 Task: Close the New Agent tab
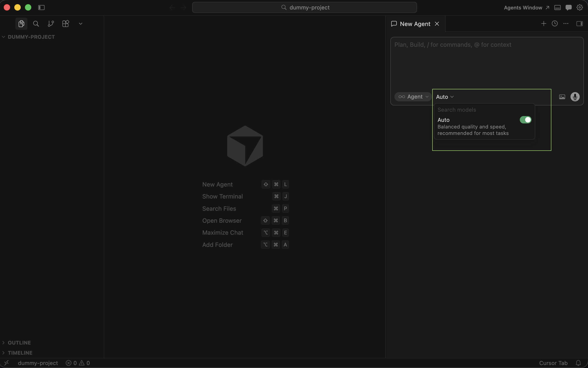(437, 24)
